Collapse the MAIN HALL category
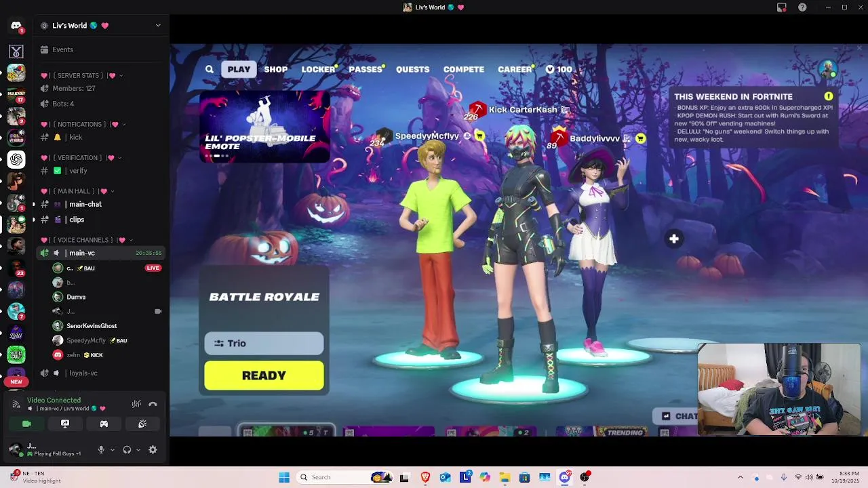The image size is (868, 488). tap(77, 191)
